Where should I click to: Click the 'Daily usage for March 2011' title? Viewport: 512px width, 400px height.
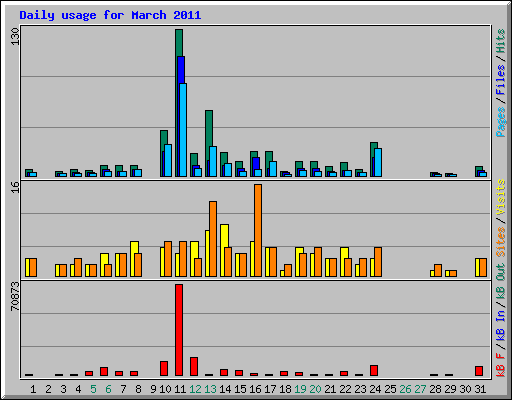click(110, 15)
